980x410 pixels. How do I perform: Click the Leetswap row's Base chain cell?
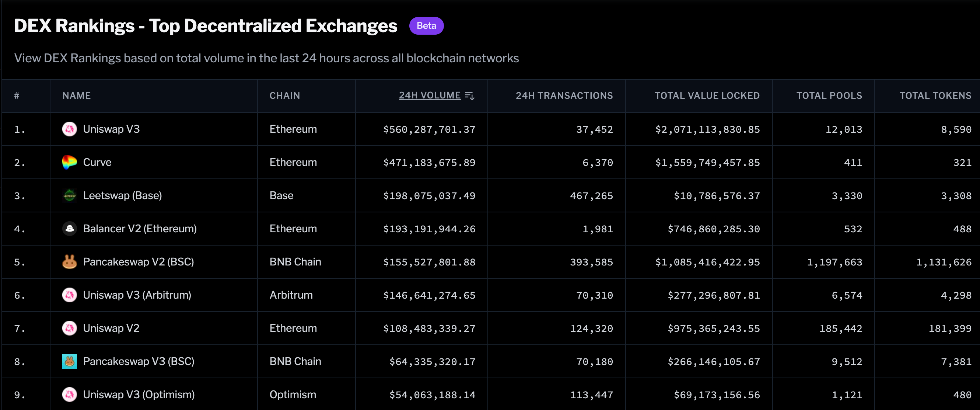(x=281, y=196)
